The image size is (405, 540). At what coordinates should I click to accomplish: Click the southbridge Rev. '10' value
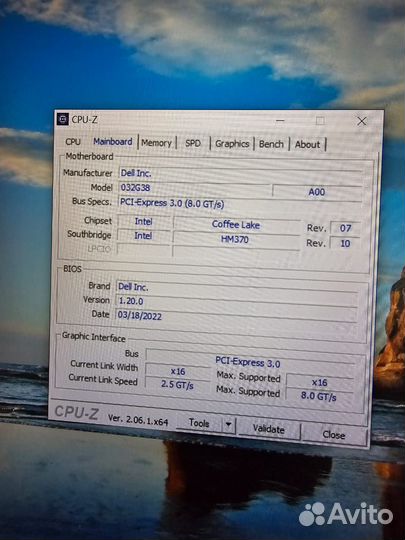click(345, 243)
